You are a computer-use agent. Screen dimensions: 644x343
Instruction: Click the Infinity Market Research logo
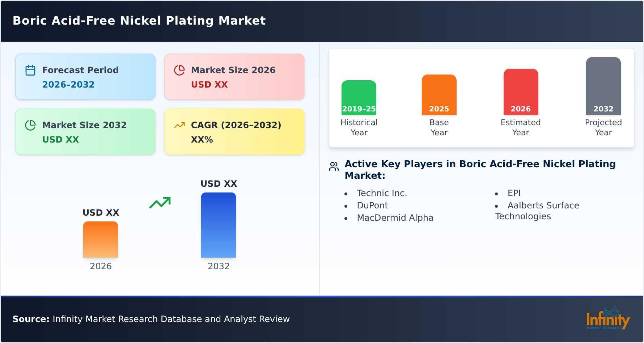(608, 318)
